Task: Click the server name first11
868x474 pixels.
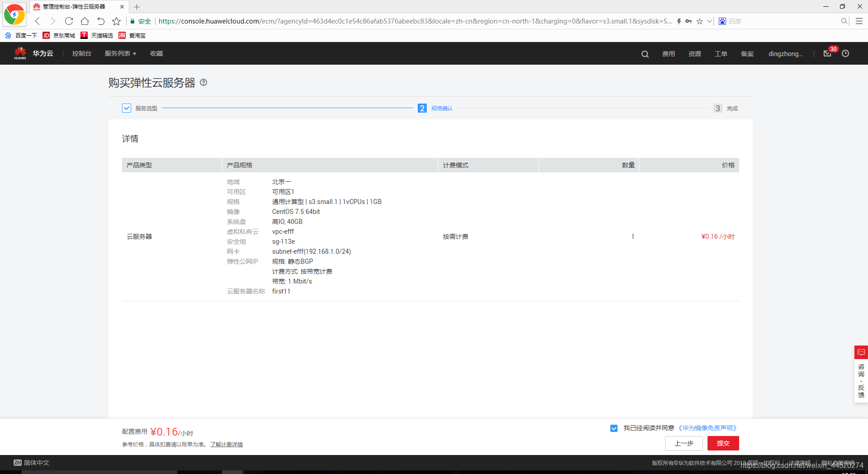Action: (281, 291)
